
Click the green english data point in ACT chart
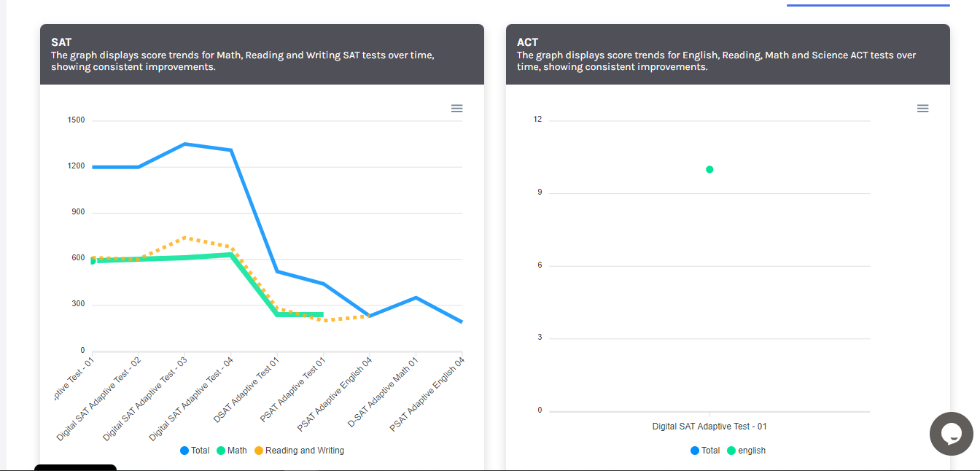[x=709, y=169]
